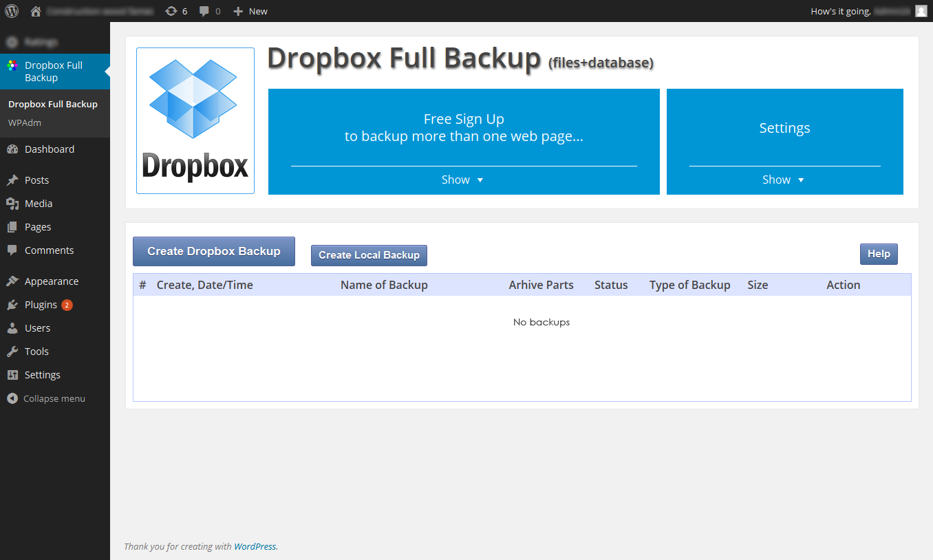Expand the Settings Show arrow
This screenshot has height=560, width=933.
pyautogui.click(x=801, y=180)
